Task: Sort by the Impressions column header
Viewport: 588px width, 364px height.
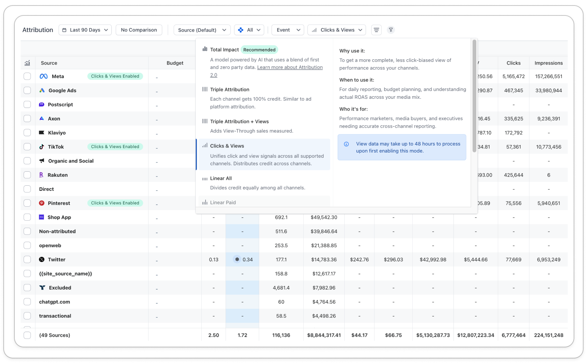Action: pyautogui.click(x=549, y=63)
